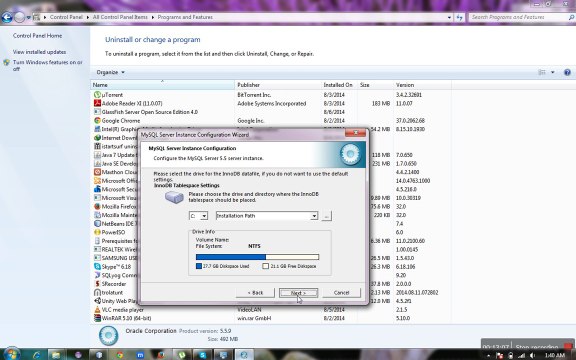The image size is (576, 360).
Task: Select the VLC media player icon
Action: [97, 310]
